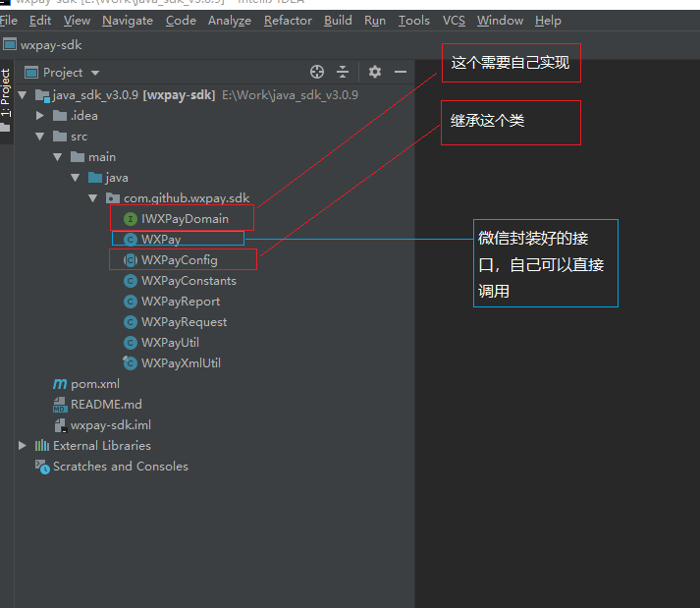The height and width of the screenshot is (608, 700).
Task: Select WXPay class in the tree
Action: click(161, 240)
